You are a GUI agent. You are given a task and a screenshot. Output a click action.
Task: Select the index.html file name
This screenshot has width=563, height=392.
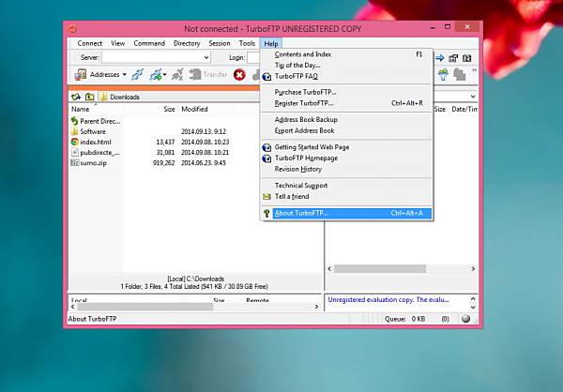pyautogui.click(x=96, y=143)
